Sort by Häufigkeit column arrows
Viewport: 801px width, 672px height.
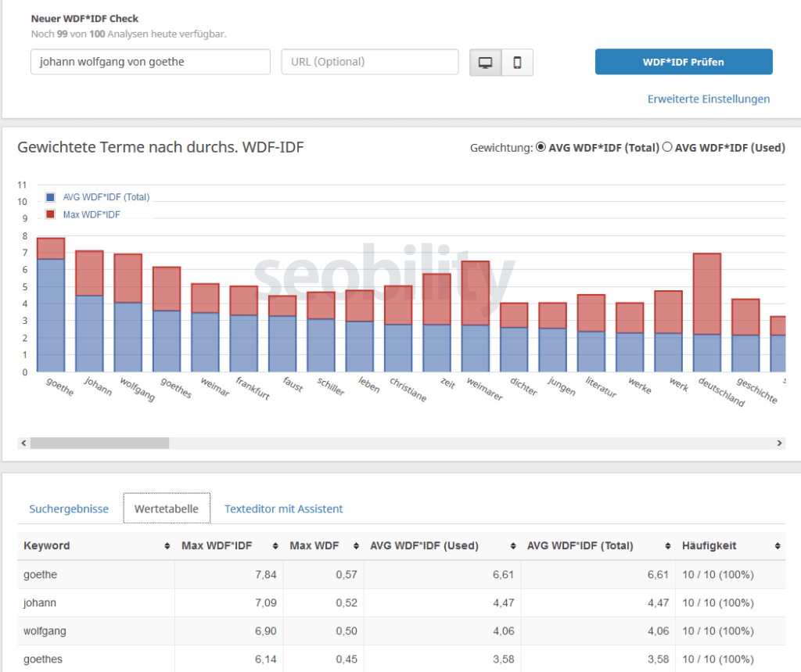(778, 546)
